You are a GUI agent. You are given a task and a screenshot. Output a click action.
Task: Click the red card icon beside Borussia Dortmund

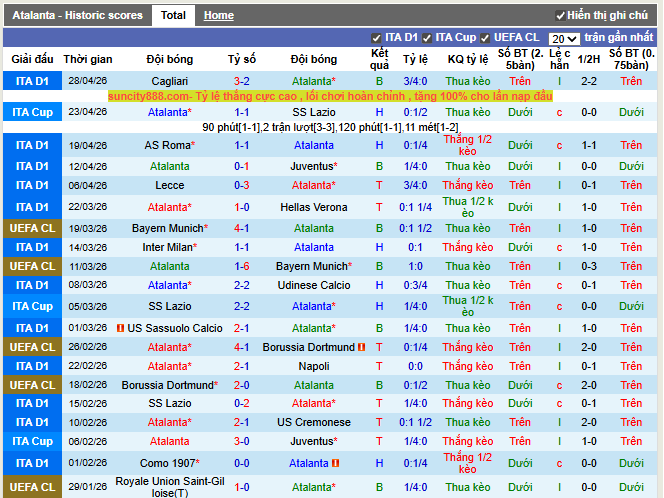361,347
